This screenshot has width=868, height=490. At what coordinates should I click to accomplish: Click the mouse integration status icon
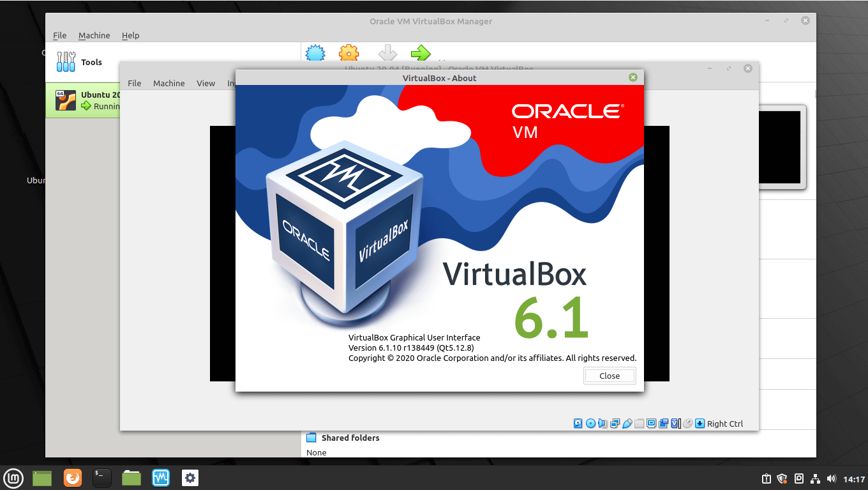pyautogui.click(x=688, y=423)
